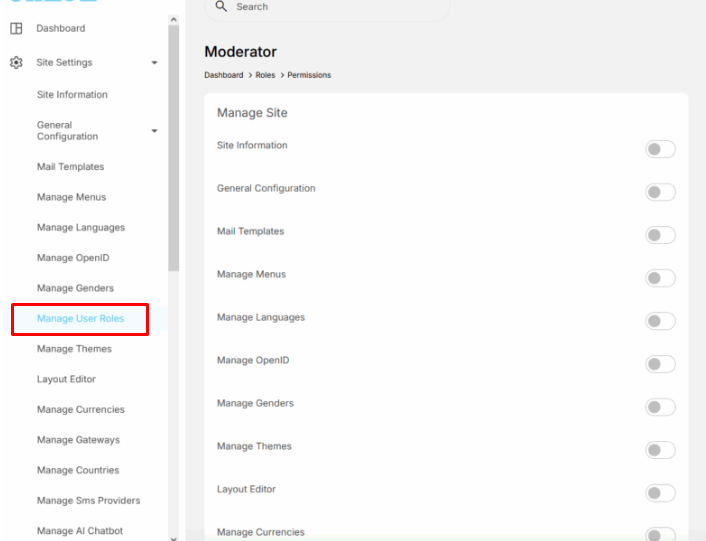Open Manage Gateways in sidebar
Image resolution: width=706 pixels, height=541 pixels.
coord(78,440)
